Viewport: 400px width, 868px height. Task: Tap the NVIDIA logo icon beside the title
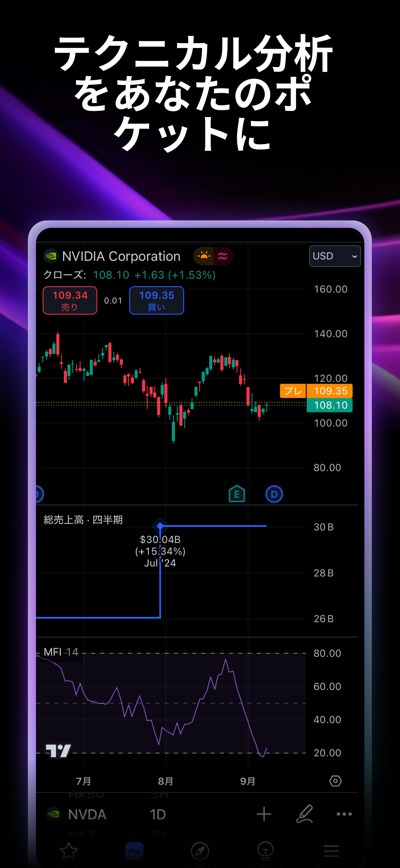pyautogui.click(x=51, y=256)
